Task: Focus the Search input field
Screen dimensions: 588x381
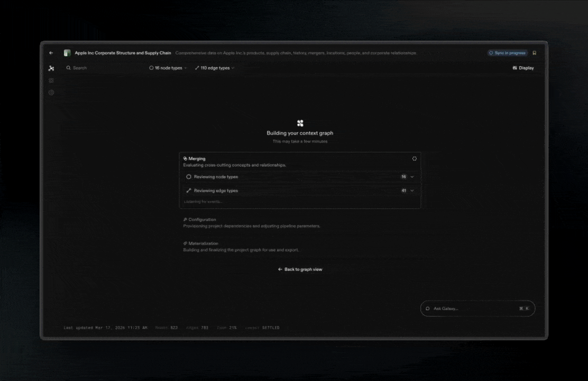Action: point(103,68)
